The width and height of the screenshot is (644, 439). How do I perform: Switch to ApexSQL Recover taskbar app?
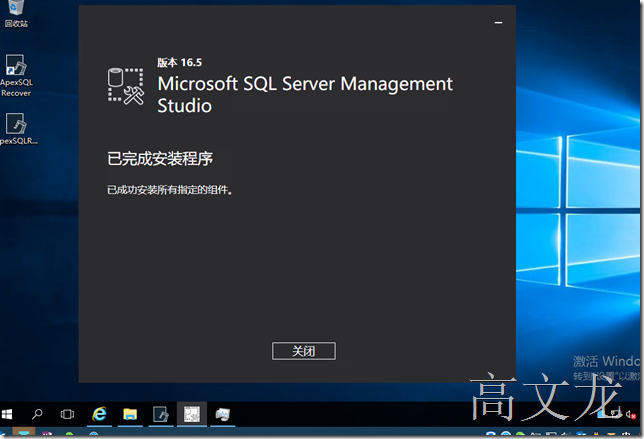point(161,414)
